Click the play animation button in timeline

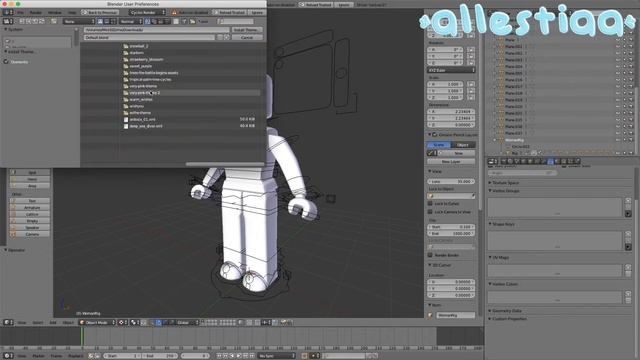239,356
